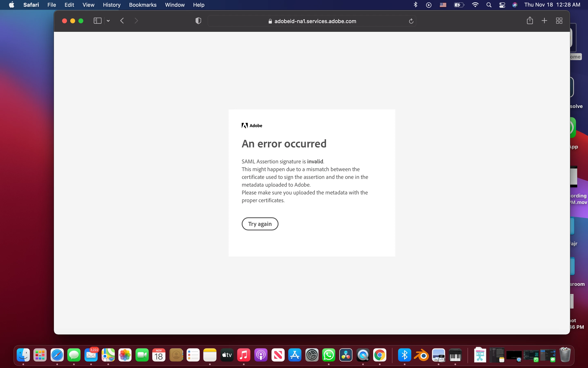Click the Try again button
588x368 pixels.
click(x=260, y=224)
